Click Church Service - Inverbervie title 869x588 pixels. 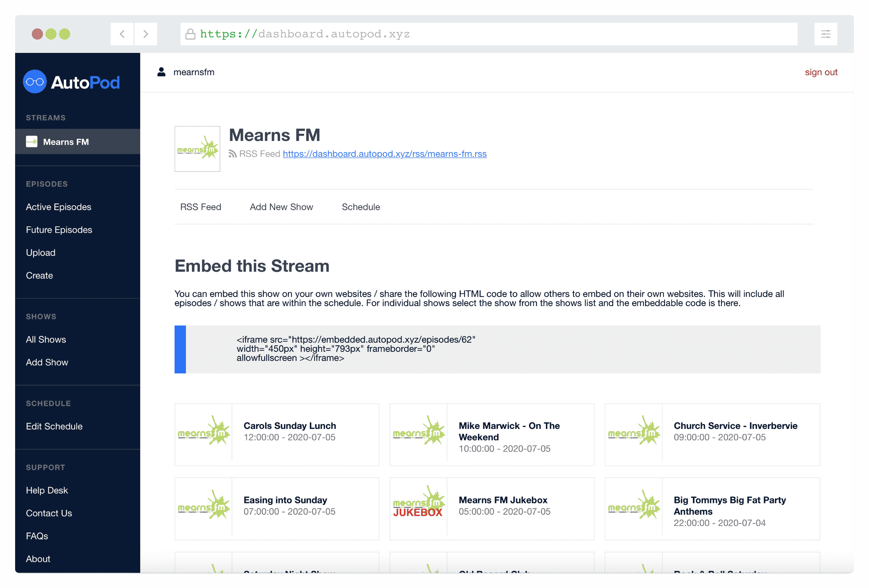click(x=736, y=426)
